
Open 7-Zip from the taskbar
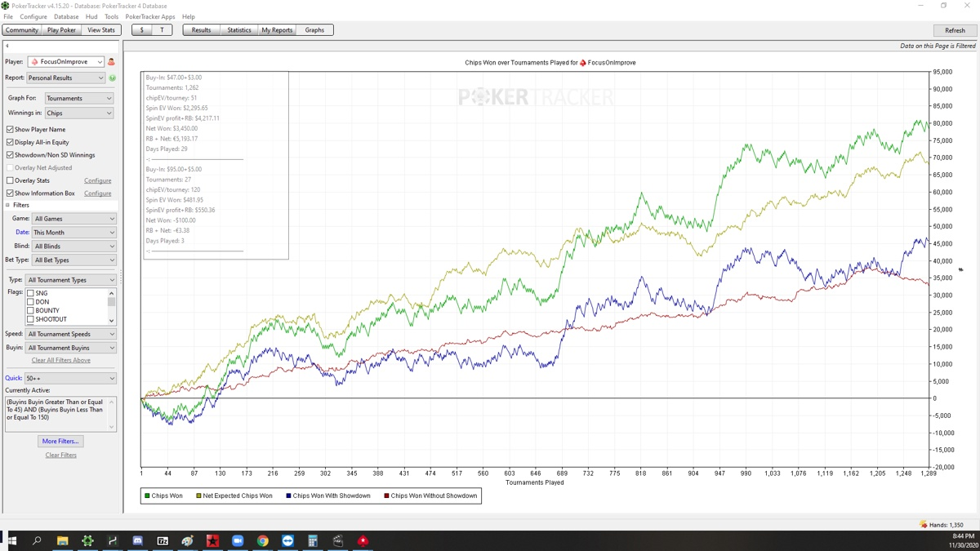point(163,540)
